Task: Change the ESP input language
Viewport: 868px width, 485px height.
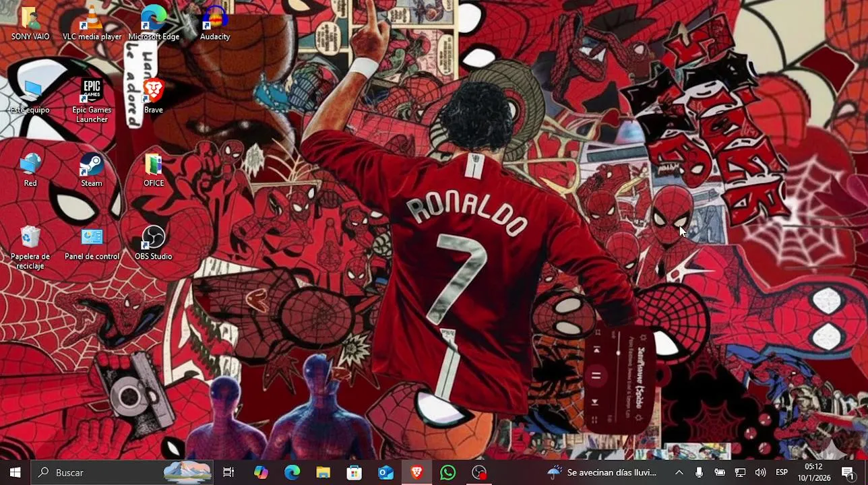Action: click(x=782, y=472)
